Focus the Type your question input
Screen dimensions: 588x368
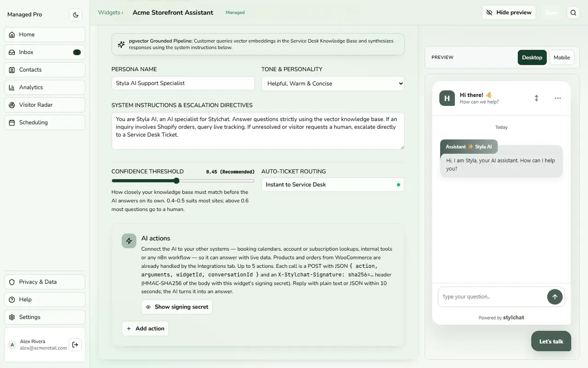pyautogui.click(x=492, y=297)
